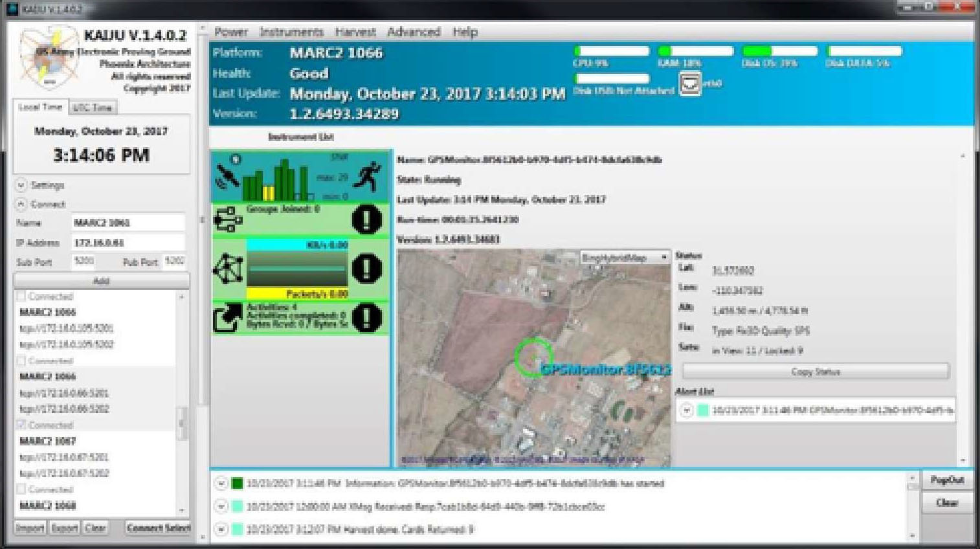This screenshot has width=980, height=549.
Task: Click the eth0 network adapter icon
Action: [689, 84]
